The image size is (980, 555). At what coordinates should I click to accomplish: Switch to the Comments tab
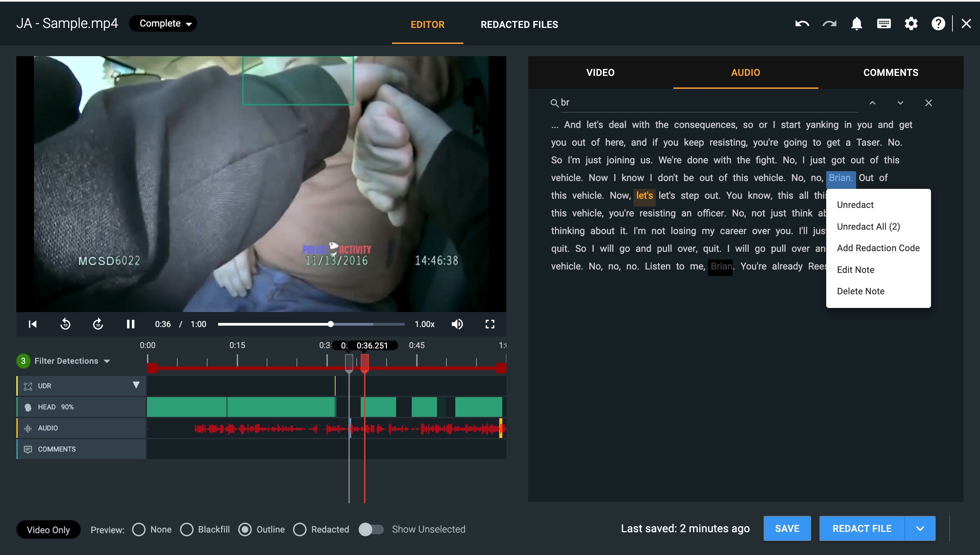pyautogui.click(x=891, y=72)
